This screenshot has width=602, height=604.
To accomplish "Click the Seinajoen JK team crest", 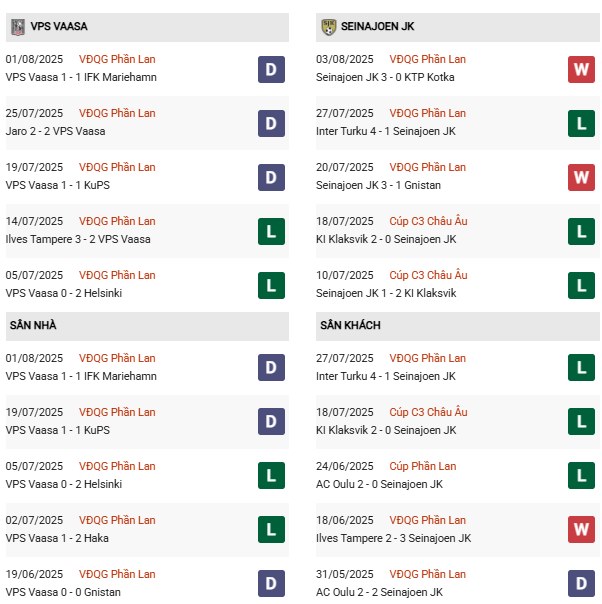I will (328, 27).
